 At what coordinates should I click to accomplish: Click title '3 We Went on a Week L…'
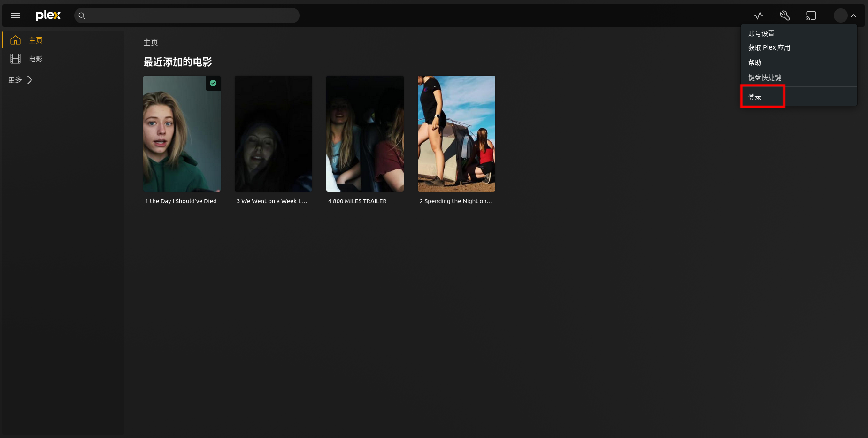(x=272, y=201)
